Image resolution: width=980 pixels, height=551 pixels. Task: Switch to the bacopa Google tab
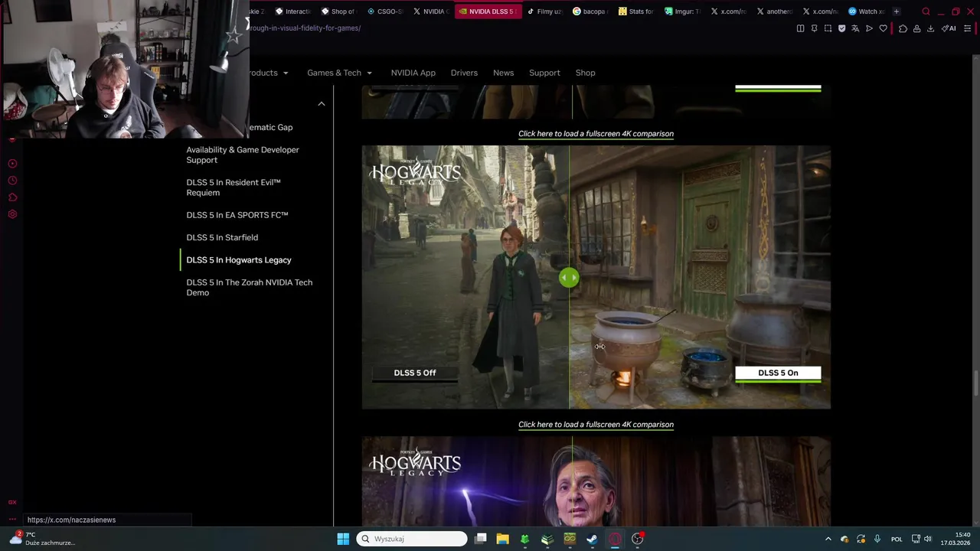click(x=591, y=11)
